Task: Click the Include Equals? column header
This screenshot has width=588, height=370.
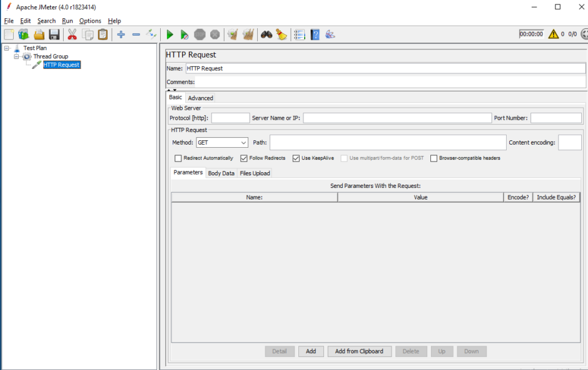Action: coord(556,197)
